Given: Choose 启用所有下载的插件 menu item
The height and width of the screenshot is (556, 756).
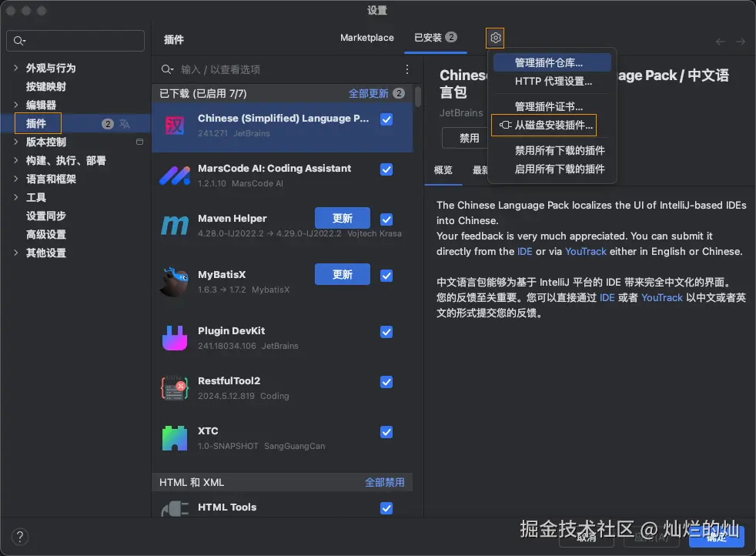Looking at the screenshot, I should click(x=552, y=169).
